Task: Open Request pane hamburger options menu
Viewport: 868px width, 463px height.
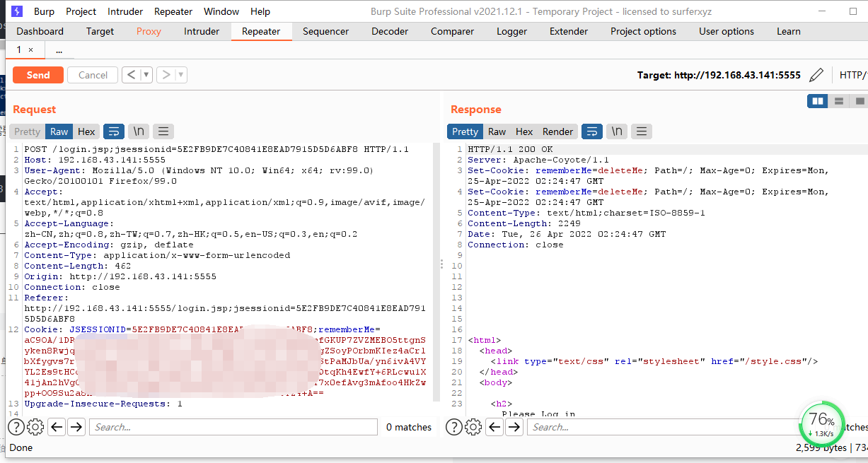Action: tap(163, 131)
